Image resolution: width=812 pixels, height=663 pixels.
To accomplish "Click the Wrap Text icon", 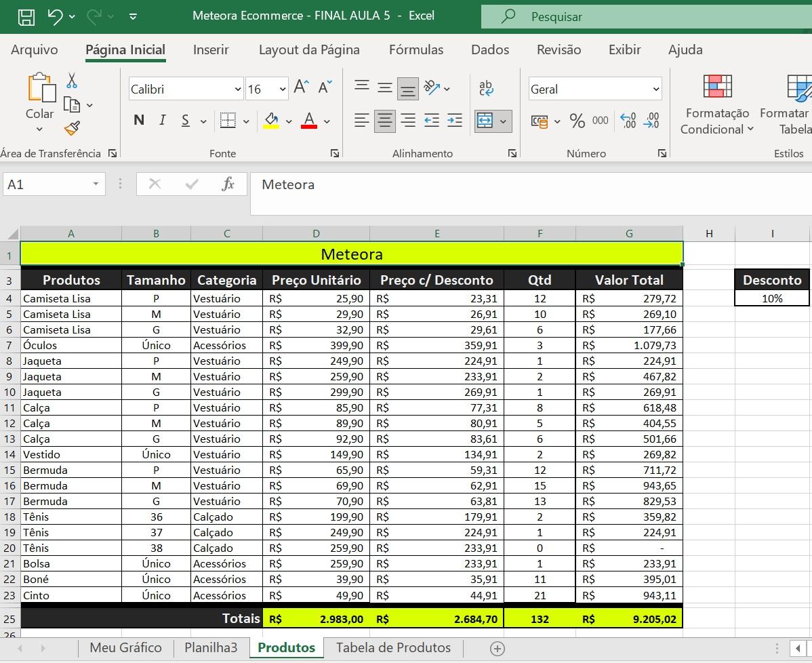I will [486, 88].
